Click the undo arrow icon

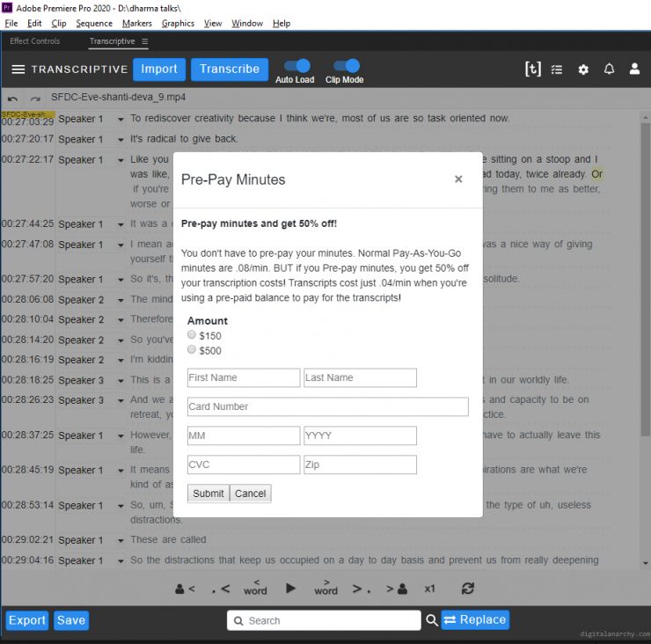coord(13,99)
